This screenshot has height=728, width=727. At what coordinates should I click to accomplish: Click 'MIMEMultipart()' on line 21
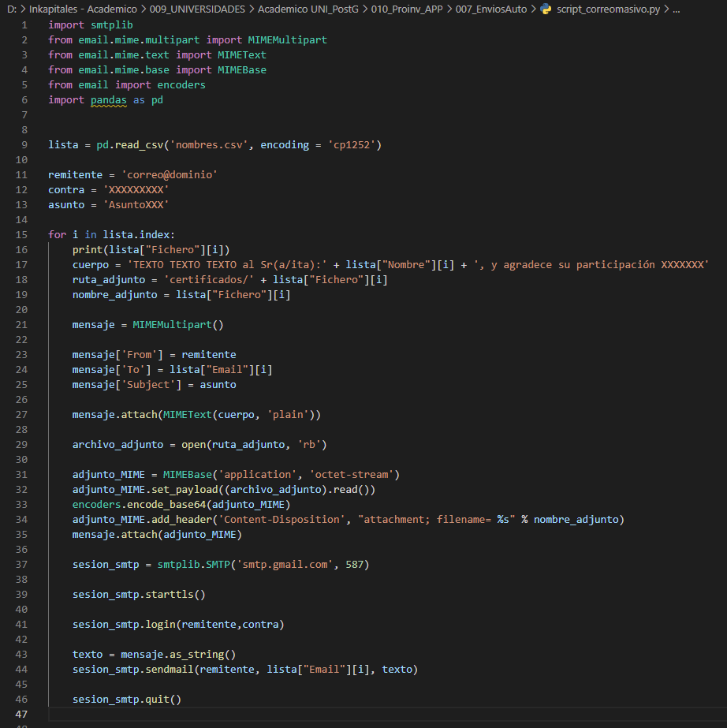coord(178,324)
